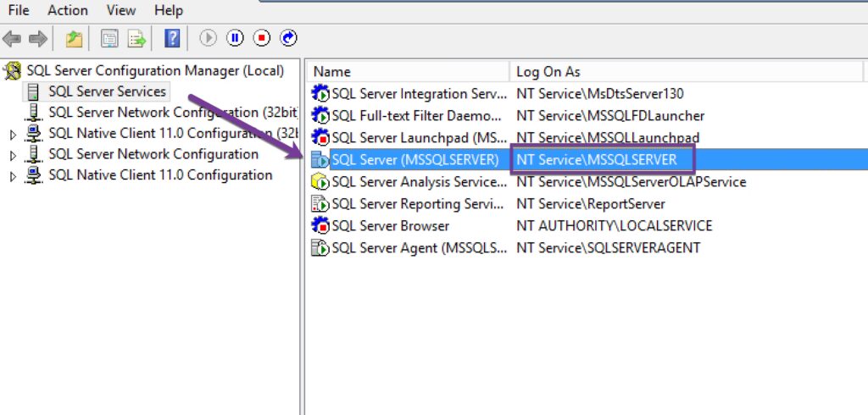This screenshot has height=415, width=868.
Task: Select SQL Server Services in the tree
Action: (x=107, y=91)
